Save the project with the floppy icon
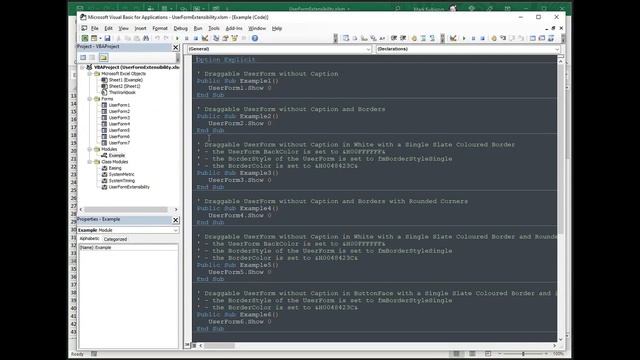The image size is (640, 360). coord(107,38)
